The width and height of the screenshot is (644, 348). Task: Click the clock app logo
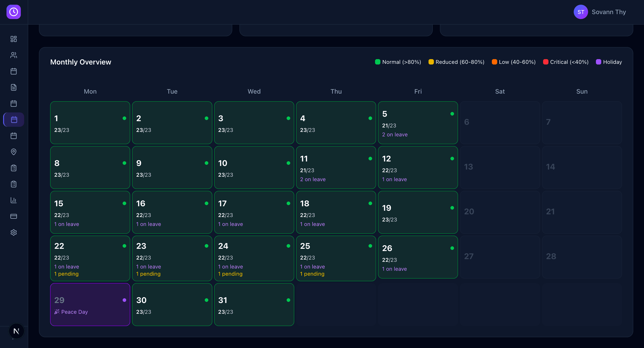pos(14,12)
